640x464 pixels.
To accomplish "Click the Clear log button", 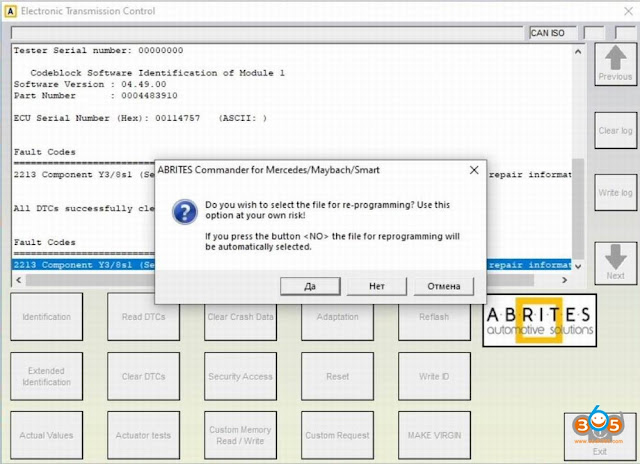I will click(616, 131).
